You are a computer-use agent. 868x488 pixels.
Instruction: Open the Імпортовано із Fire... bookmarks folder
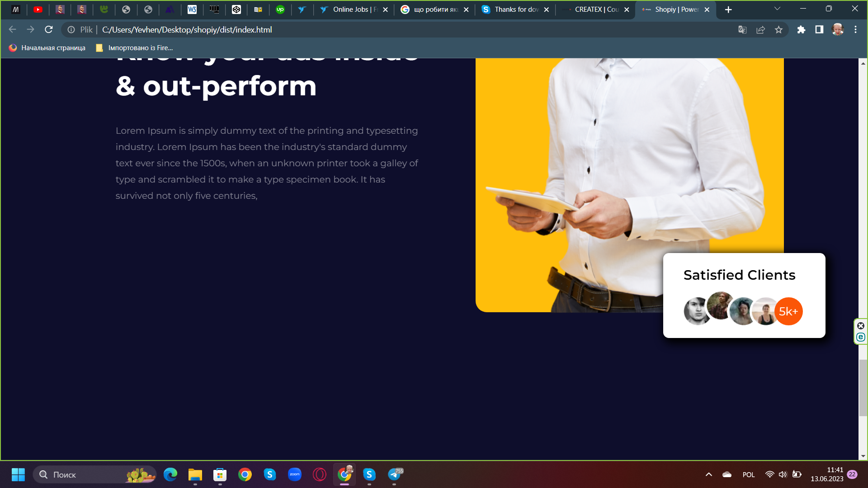tap(134, 48)
